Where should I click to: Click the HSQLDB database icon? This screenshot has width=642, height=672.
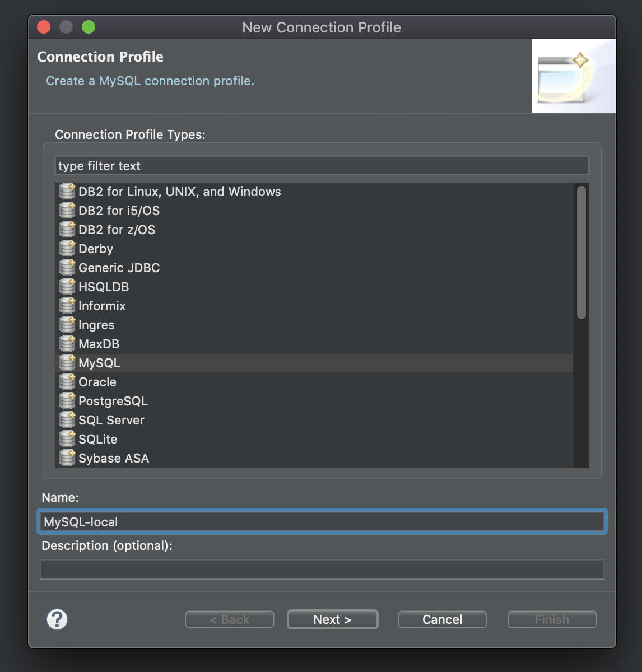click(x=67, y=287)
